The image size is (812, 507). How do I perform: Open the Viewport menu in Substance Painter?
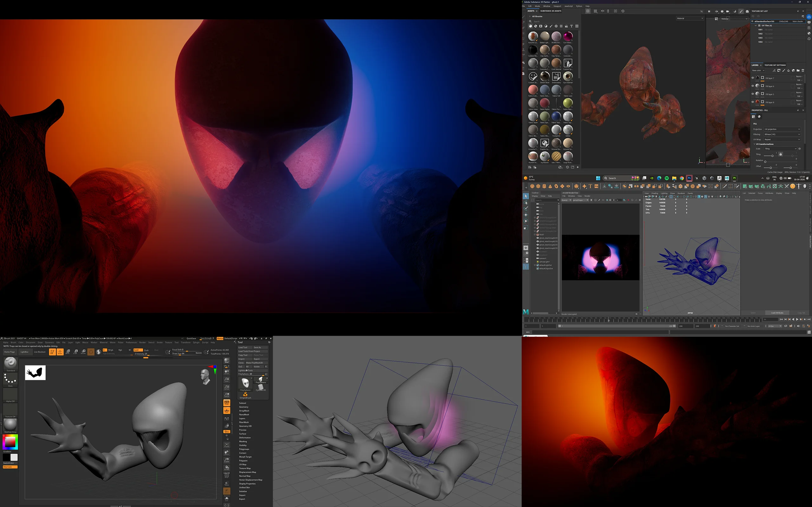point(557,6)
